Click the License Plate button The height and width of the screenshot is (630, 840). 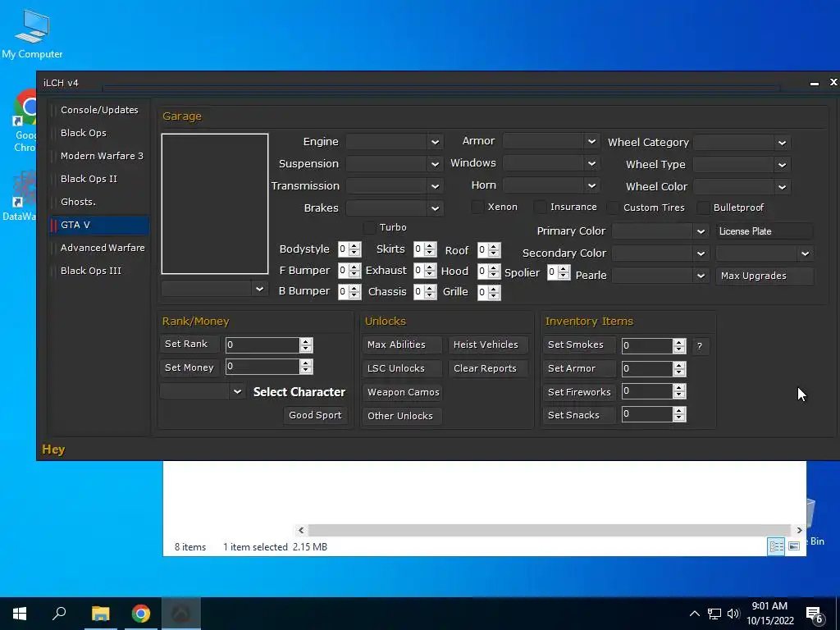[765, 231]
